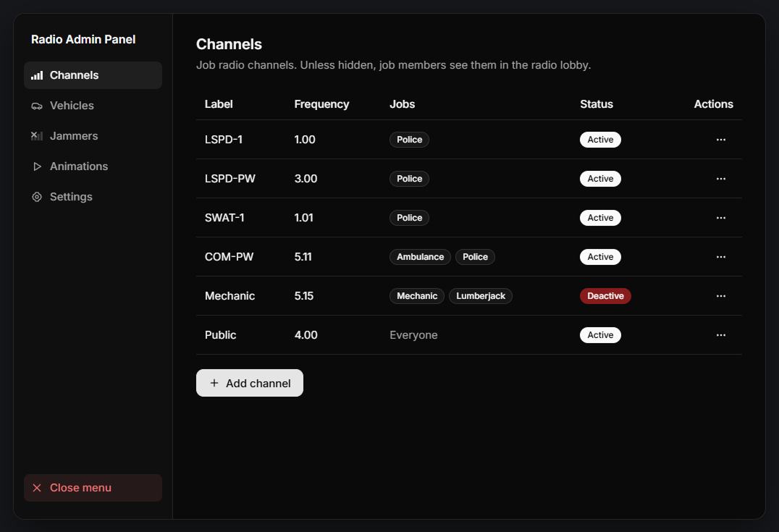Click the car icon next to Vehicles

pyautogui.click(x=37, y=106)
